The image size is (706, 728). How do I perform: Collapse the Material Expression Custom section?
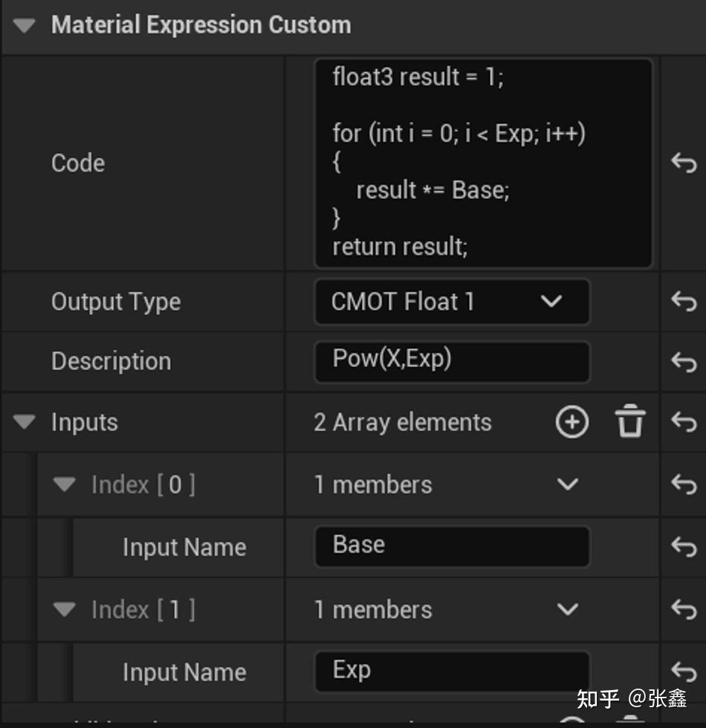(x=25, y=25)
